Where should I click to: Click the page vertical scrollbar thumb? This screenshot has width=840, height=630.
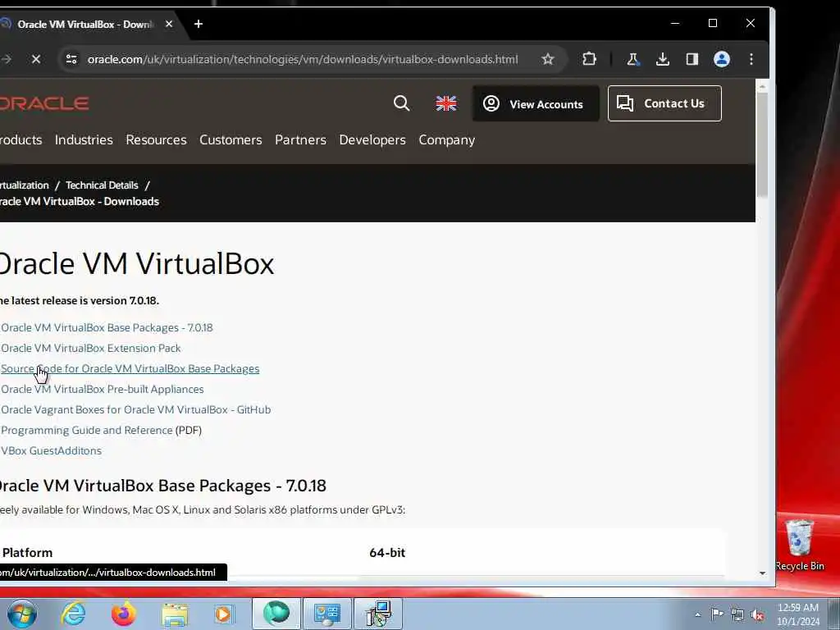(762, 144)
